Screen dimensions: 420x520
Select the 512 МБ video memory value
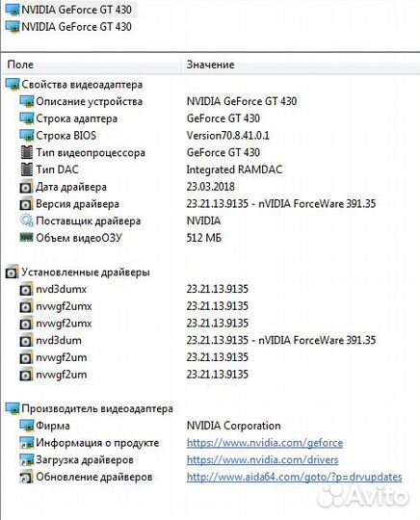pos(203,238)
